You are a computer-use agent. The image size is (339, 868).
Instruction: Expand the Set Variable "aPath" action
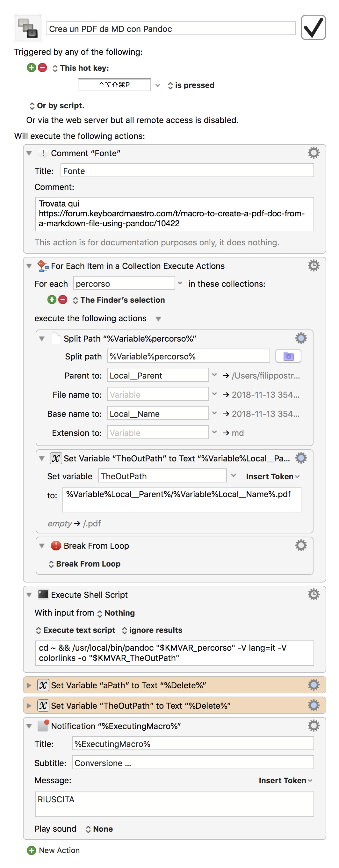(x=29, y=685)
